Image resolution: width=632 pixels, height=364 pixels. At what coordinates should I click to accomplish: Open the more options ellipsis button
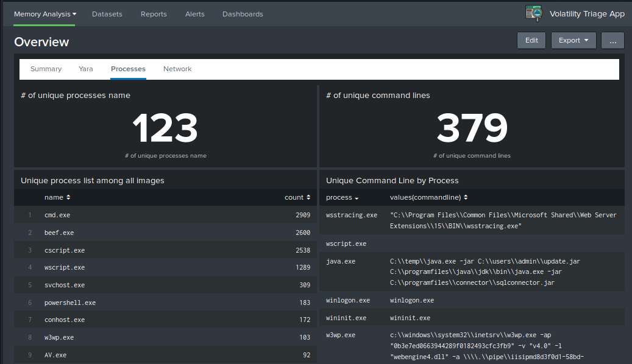coord(612,40)
